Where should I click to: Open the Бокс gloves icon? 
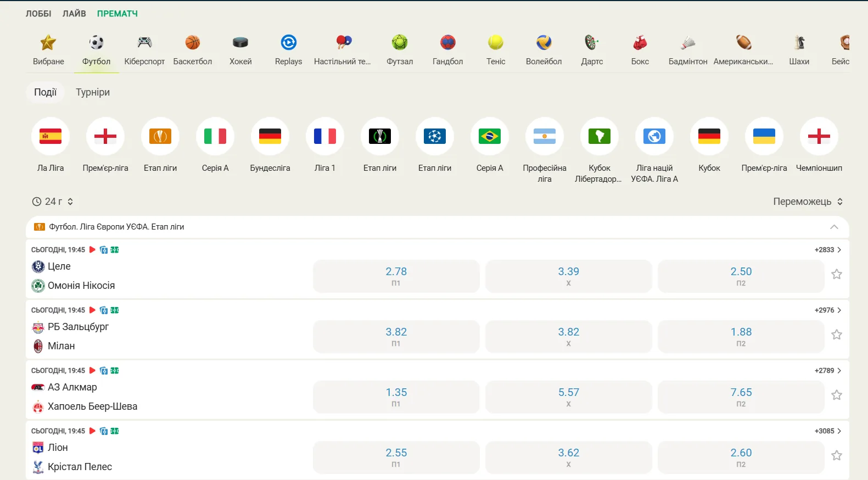(640, 43)
